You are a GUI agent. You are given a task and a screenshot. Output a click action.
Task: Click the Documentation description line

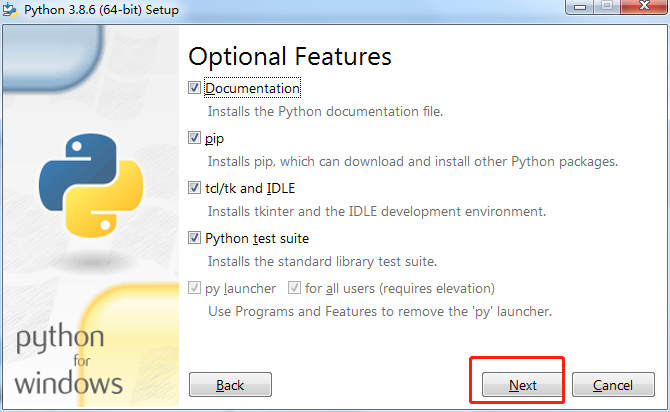pyautogui.click(x=325, y=111)
